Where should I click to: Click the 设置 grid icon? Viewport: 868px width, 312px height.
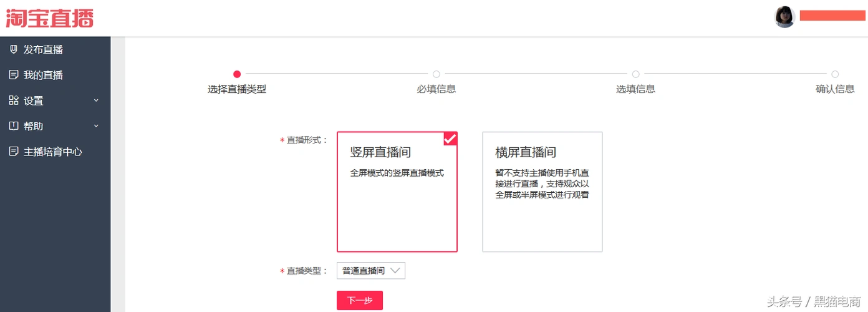[x=14, y=100]
